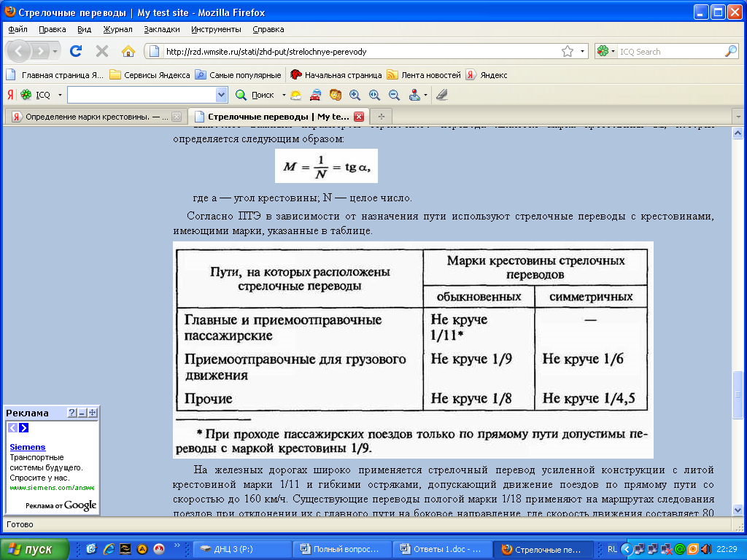
Task: Click the Siemens ad link
Action: [28, 447]
